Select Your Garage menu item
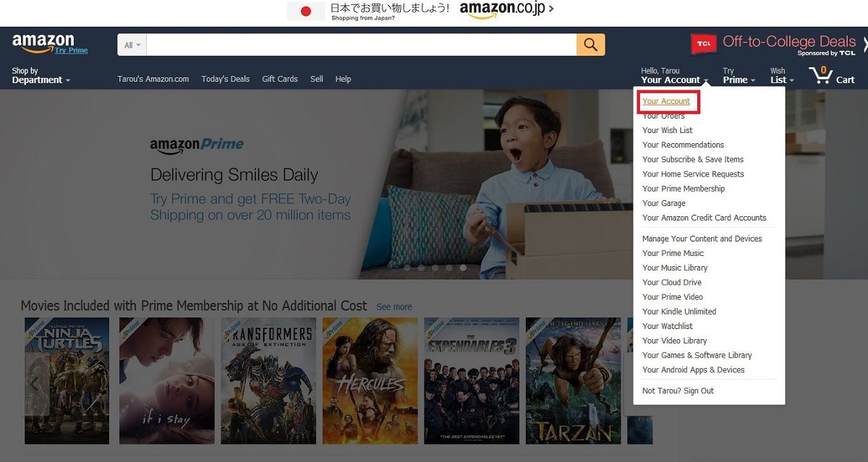The height and width of the screenshot is (462, 868). pyautogui.click(x=664, y=203)
